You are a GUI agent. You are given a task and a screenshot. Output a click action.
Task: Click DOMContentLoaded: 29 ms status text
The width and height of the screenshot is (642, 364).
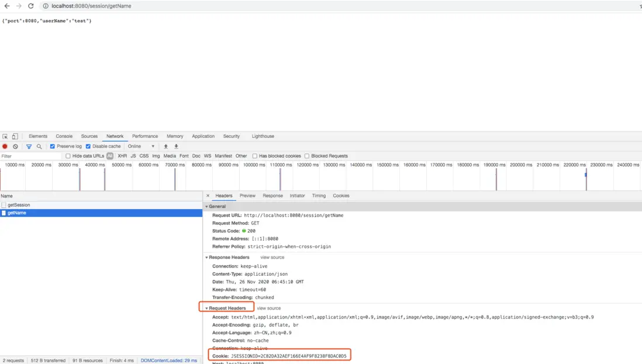pyautogui.click(x=169, y=360)
